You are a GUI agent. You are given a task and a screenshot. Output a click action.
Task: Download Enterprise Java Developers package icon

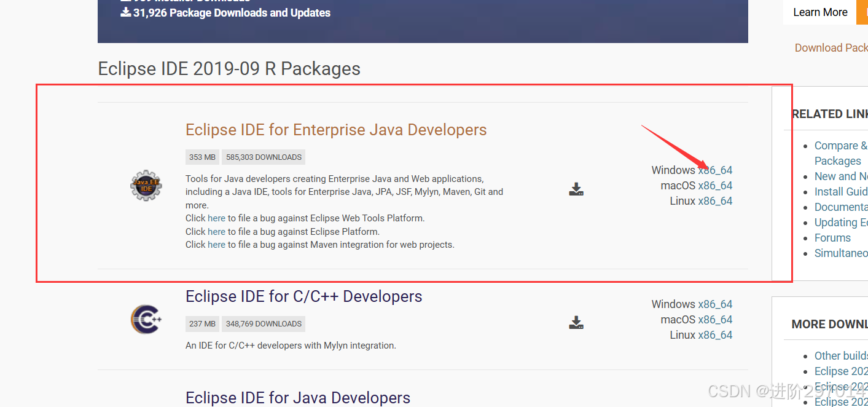576,189
